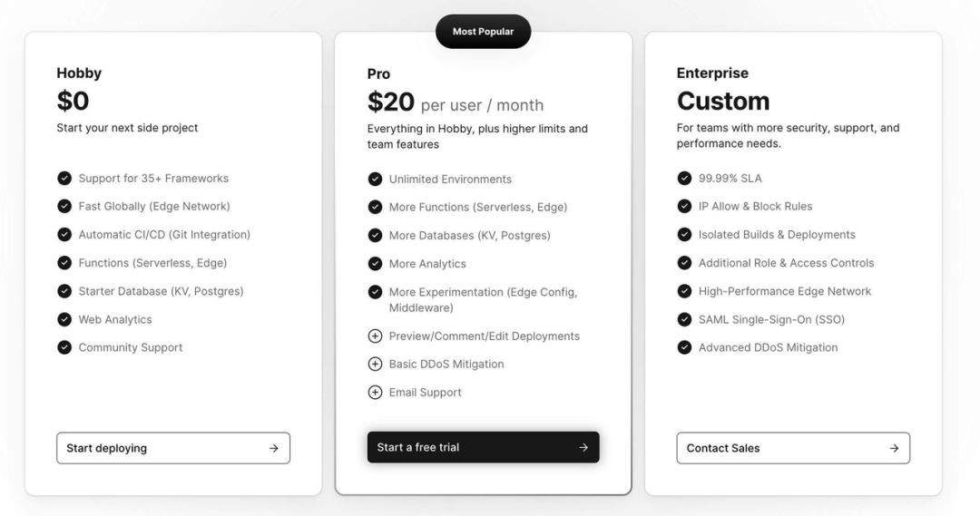
Task: Click checkmark icon beside SAML Single-Sign-On (SSO)
Action: pos(684,319)
